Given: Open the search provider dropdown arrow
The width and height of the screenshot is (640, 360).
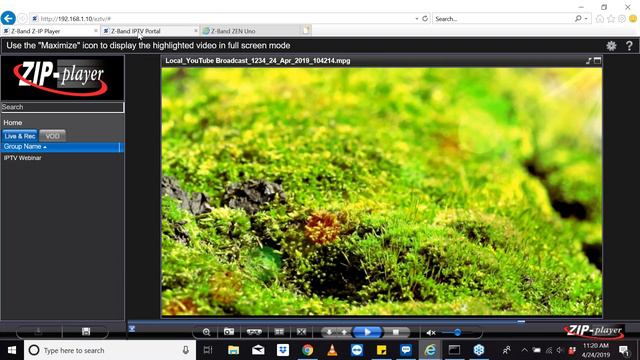Looking at the screenshot, I should point(586,19).
